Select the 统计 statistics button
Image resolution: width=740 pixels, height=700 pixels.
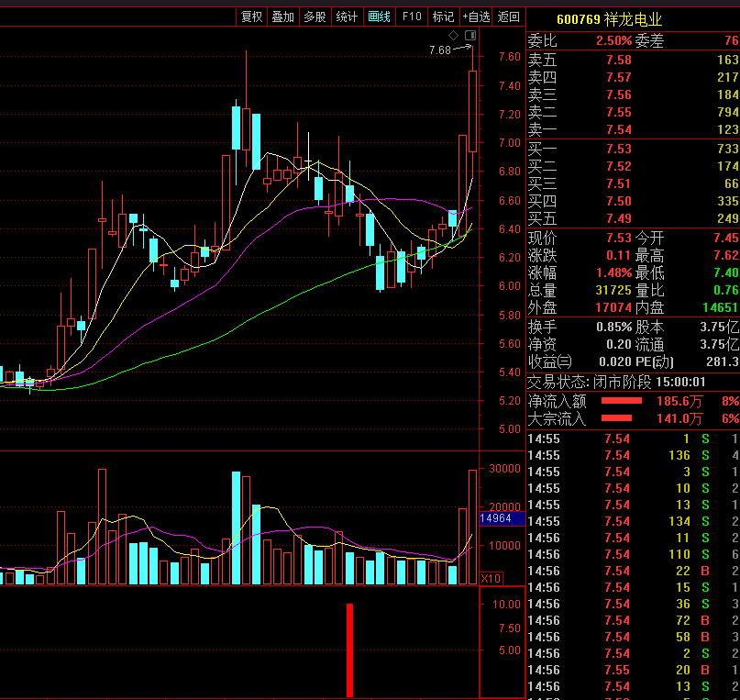coord(347,17)
